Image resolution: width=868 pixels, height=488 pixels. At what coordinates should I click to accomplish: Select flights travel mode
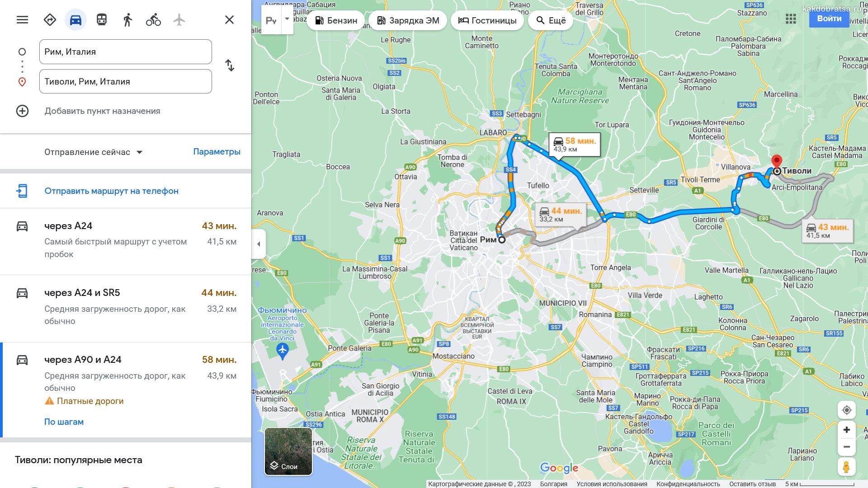click(x=179, y=20)
